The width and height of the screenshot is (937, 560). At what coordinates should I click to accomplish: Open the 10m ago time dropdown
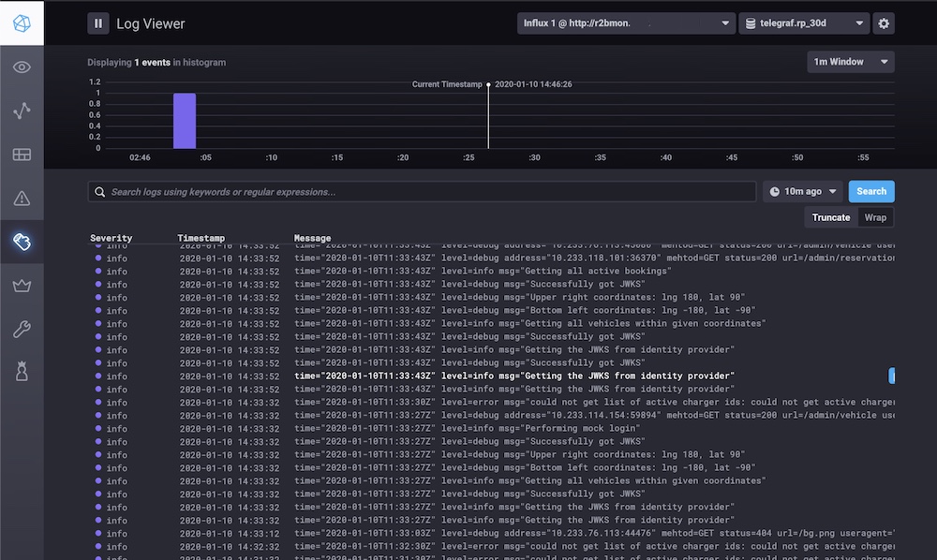pyautogui.click(x=803, y=192)
